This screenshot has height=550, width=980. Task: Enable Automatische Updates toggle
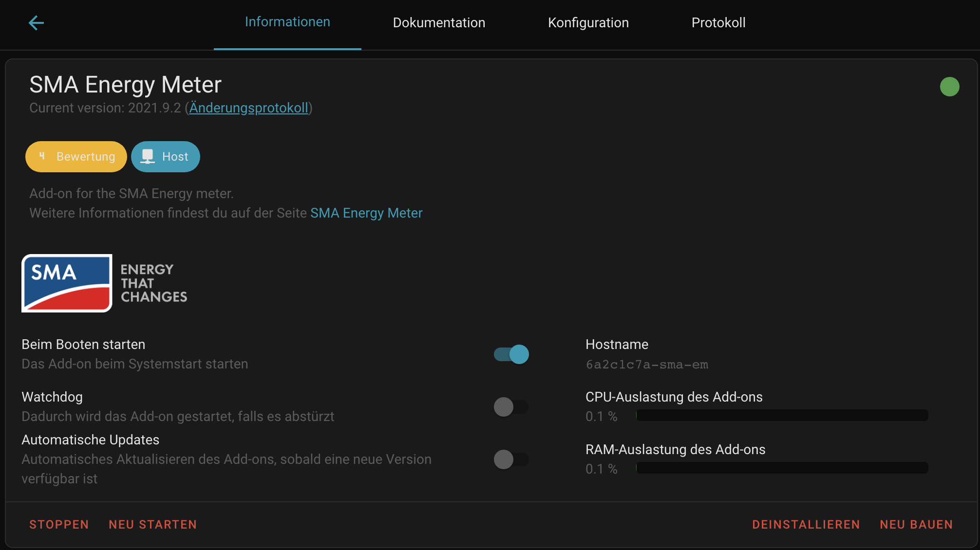tap(511, 459)
